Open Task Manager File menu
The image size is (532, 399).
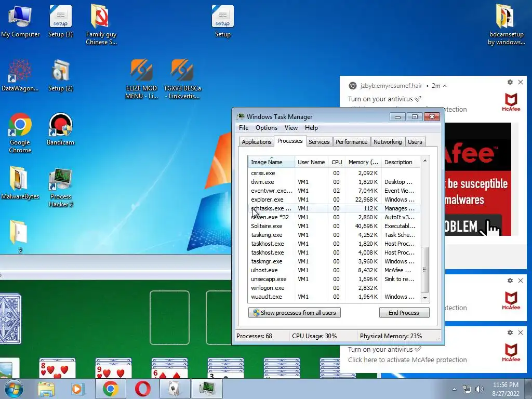click(x=244, y=128)
